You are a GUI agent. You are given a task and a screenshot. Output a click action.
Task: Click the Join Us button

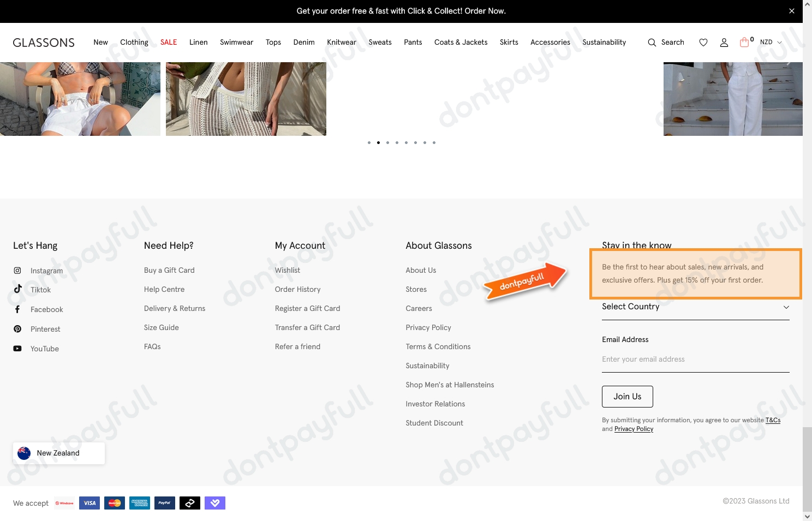[x=627, y=396]
